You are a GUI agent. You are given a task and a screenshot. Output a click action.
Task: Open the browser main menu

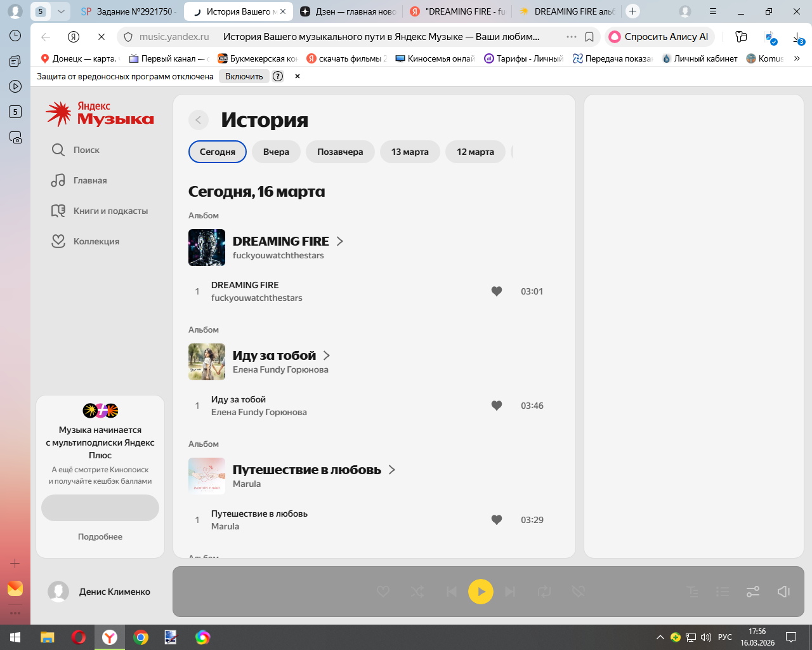(x=713, y=11)
